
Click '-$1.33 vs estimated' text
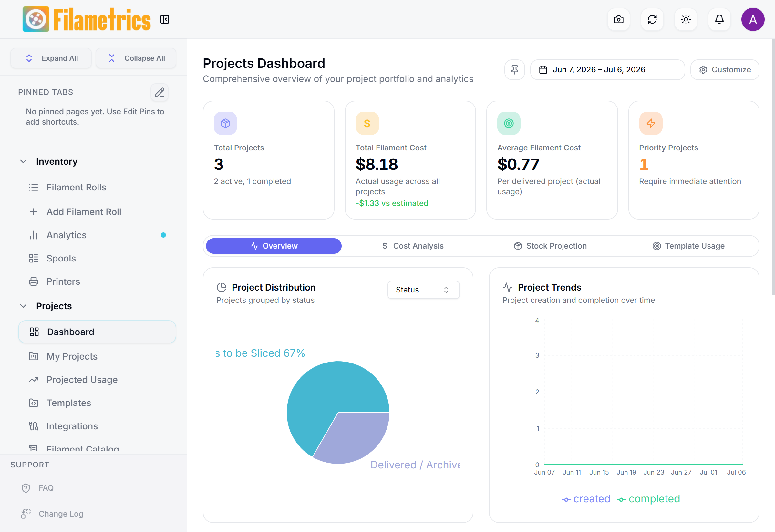point(392,203)
